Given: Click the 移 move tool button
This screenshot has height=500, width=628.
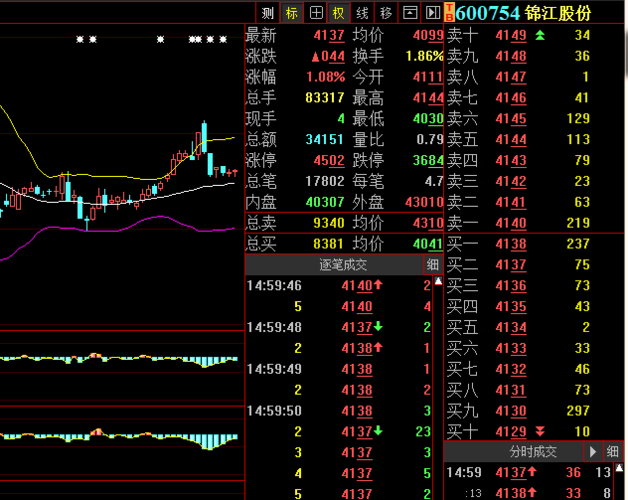Looking at the screenshot, I should [386, 13].
